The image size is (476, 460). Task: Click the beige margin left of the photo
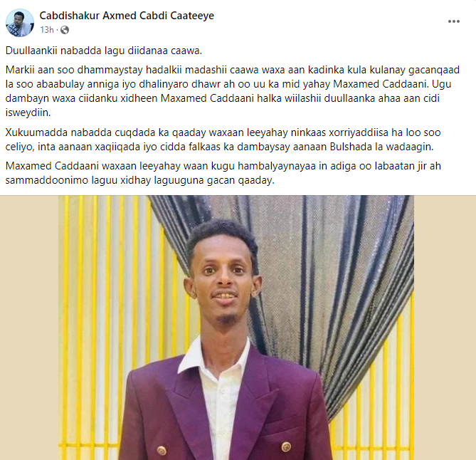point(29,328)
